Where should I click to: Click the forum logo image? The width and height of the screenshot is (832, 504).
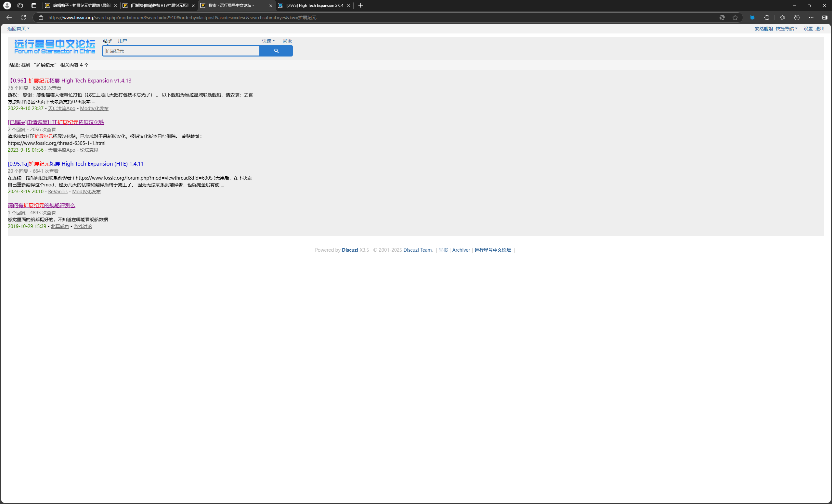pyautogui.click(x=54, y=46)
